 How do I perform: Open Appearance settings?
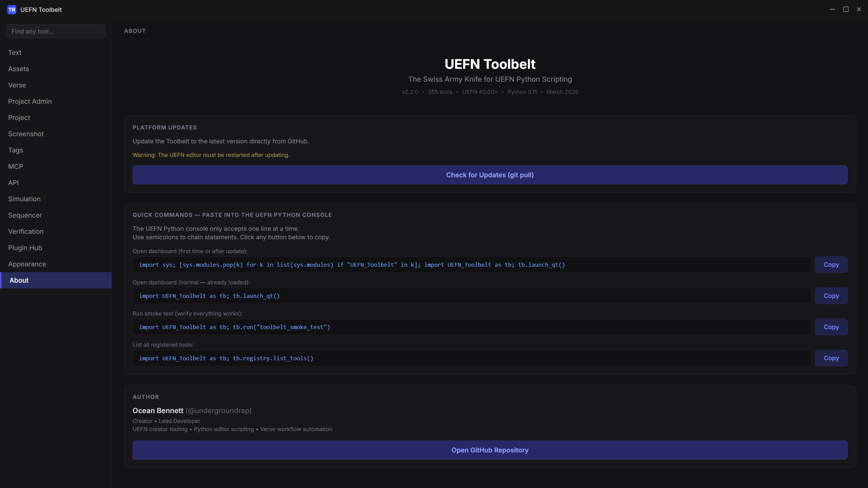point(56,264)
